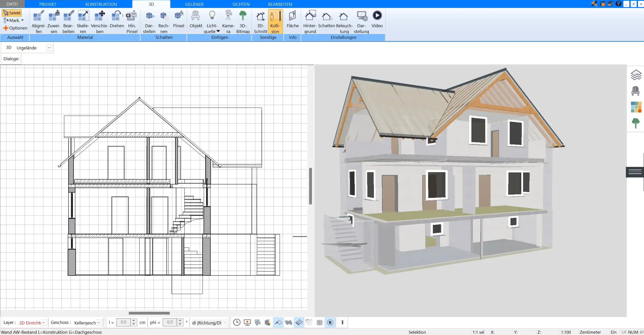Viewport: 644px width, 335px height.
Task: Switch to the SICHTEN tab
Action: click(241, 4)
